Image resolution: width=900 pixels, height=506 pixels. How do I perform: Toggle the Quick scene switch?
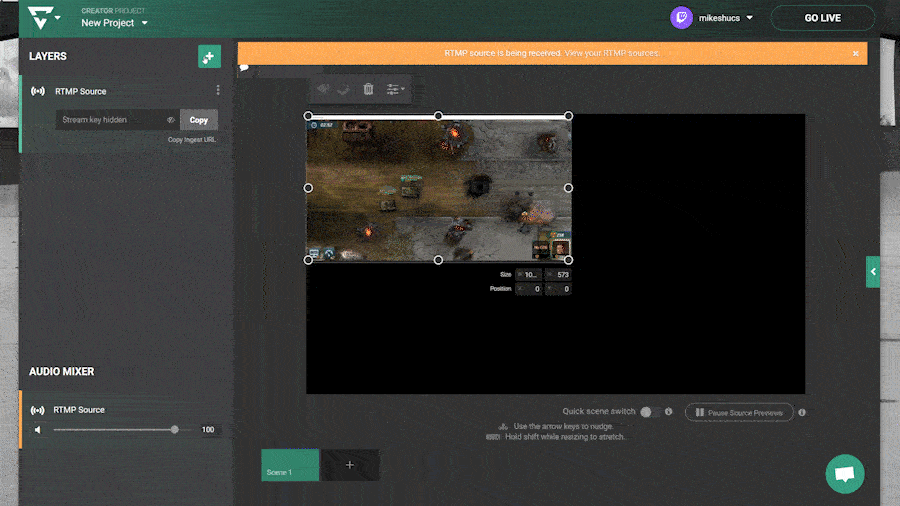[649, 412]
